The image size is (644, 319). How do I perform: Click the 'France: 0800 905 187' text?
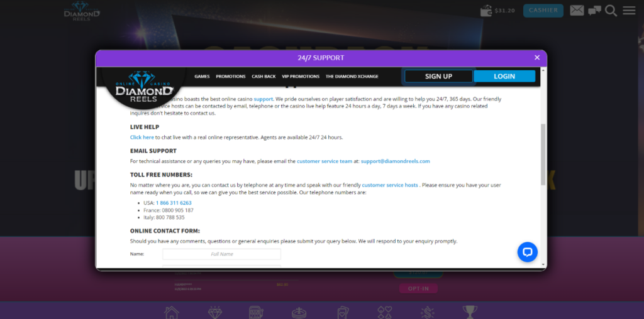[169, 210]
